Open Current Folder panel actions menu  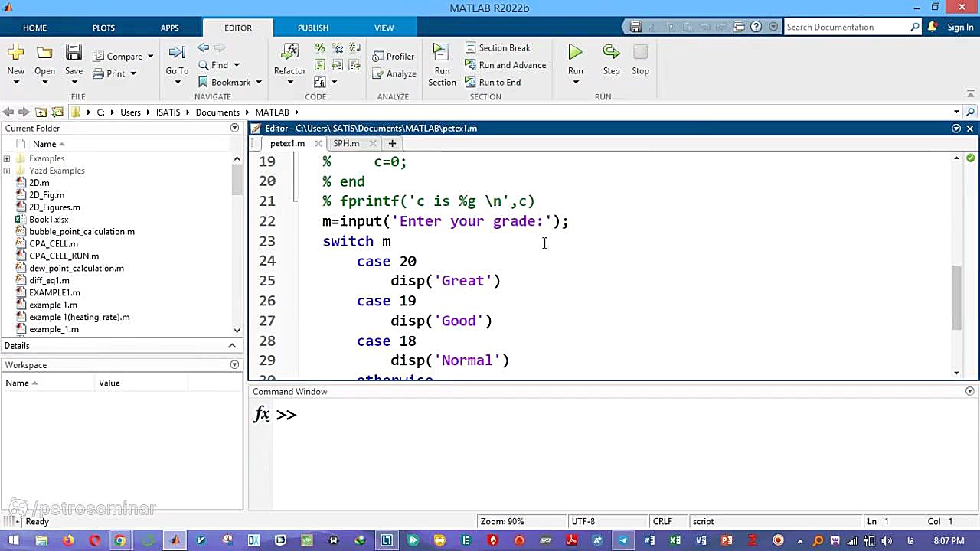(234, 128)
